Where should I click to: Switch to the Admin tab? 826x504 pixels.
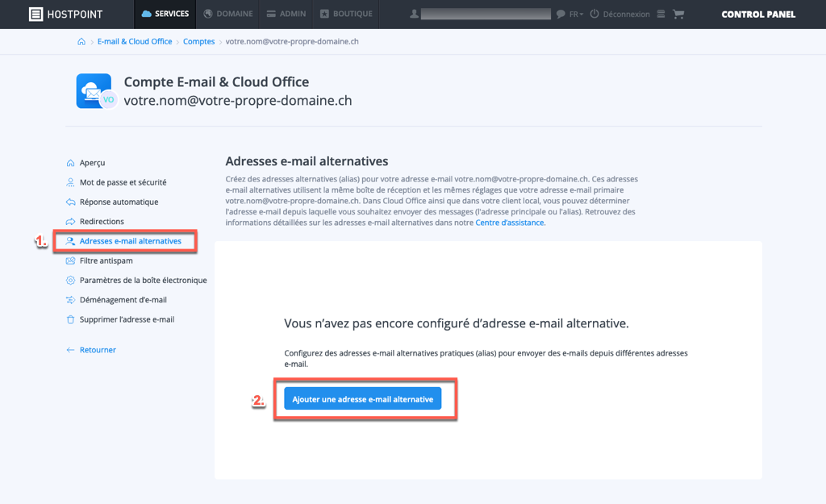tap(286, 15)
